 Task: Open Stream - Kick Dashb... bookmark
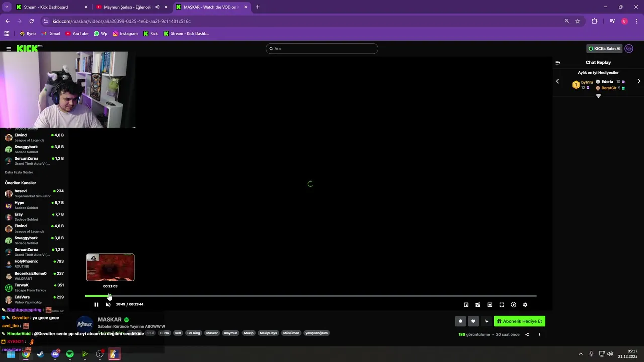pos(186,34)
